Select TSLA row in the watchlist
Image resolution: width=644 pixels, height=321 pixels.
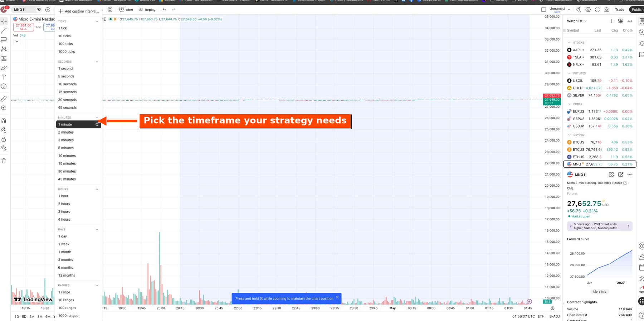[600, 57]
